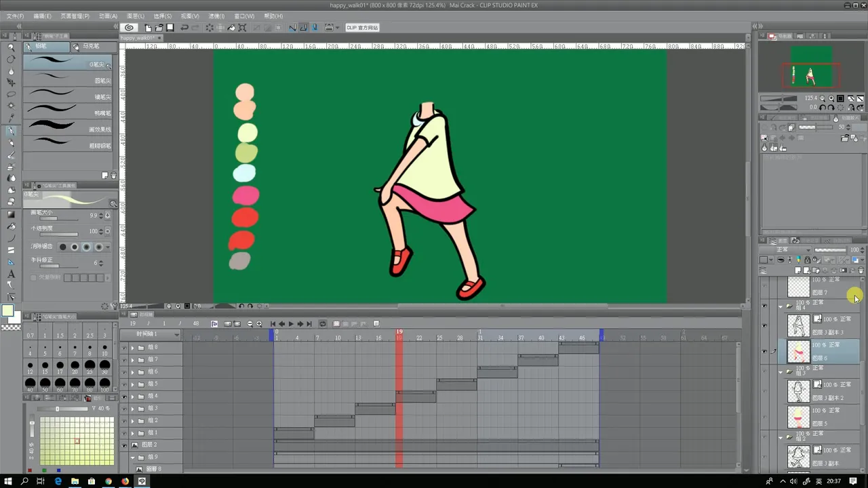868x488 pixels.
Task: Step to the next frame
Action: (300, 324)
